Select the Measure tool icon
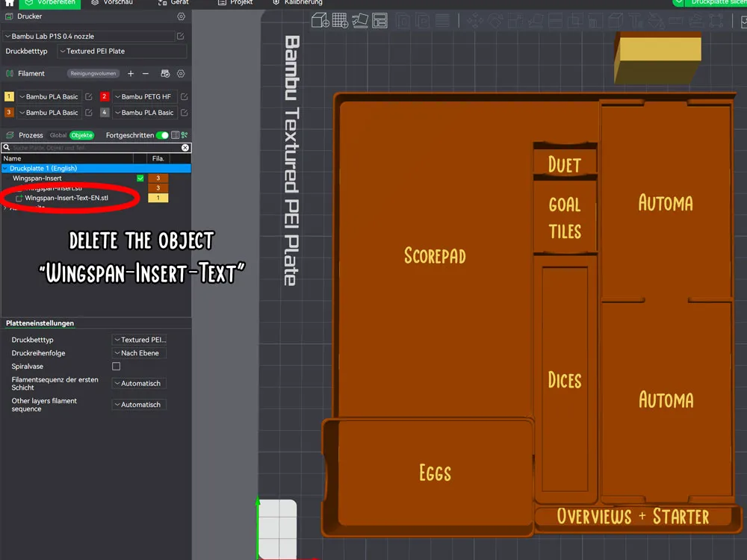Image resolution: width=747 pixels, height=560 pixels. 676,21
